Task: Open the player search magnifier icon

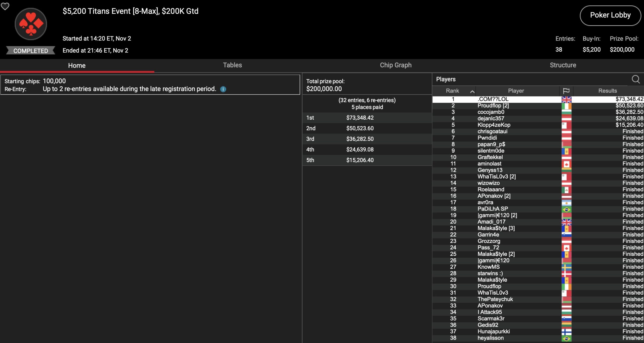Action: pyautogui.click(x=635, y=79)
